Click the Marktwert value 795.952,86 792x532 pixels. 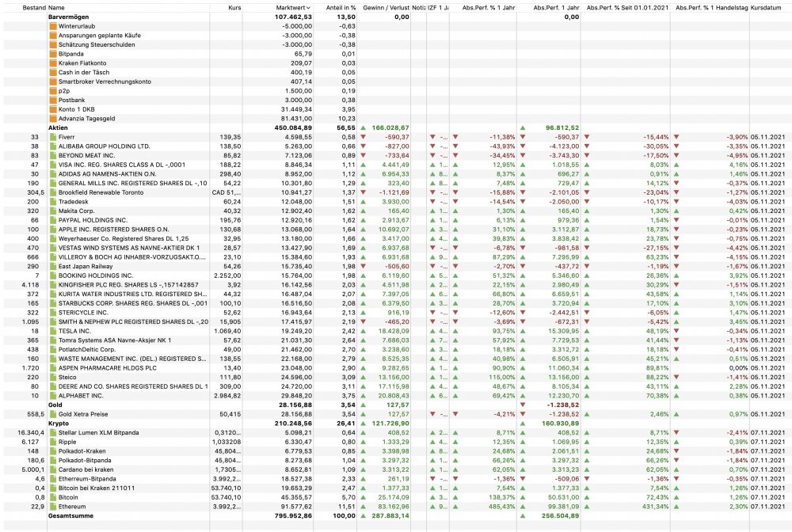(x=294, y=516)
